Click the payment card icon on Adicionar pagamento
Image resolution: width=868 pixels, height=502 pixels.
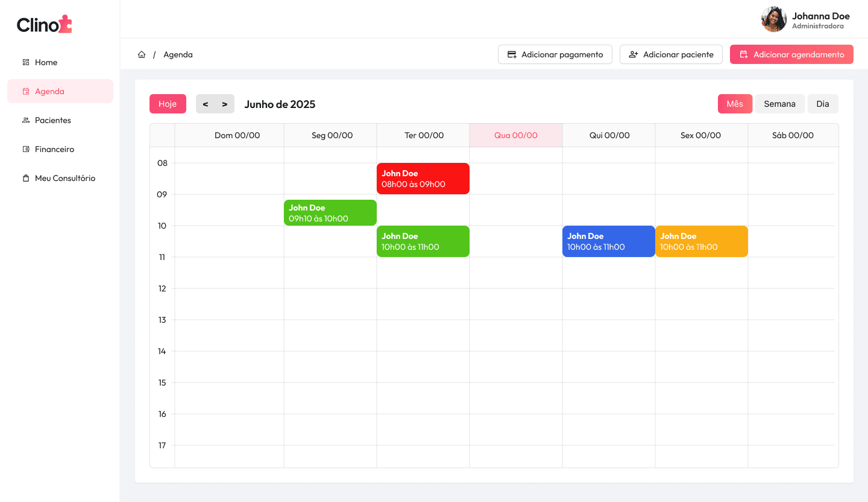click(x=512, y=54)
